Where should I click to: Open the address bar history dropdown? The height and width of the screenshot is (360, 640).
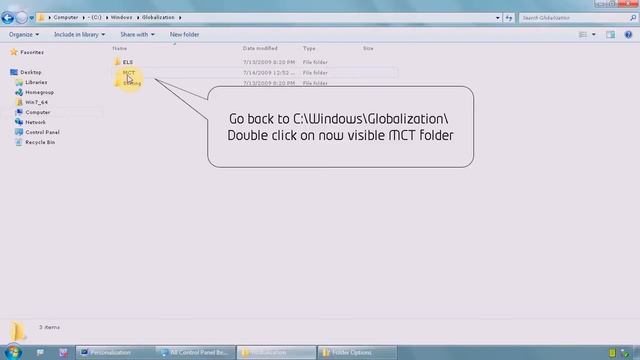497,18
